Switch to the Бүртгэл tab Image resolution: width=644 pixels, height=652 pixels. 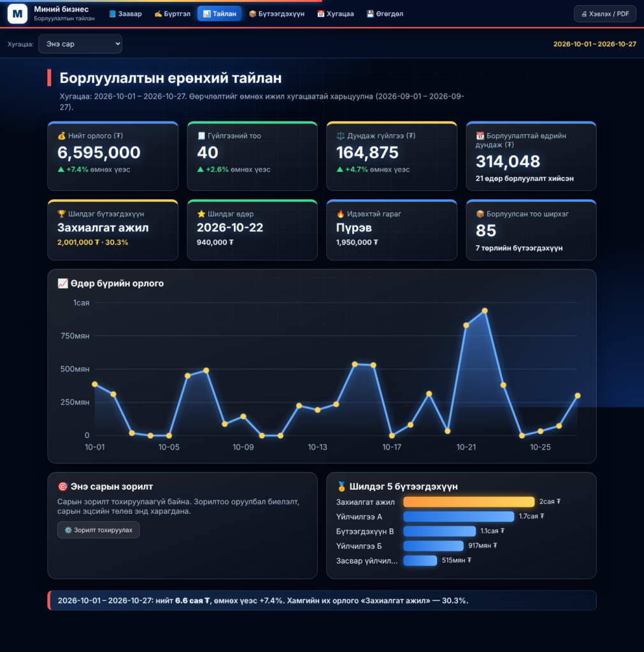[x=172, y=14]
